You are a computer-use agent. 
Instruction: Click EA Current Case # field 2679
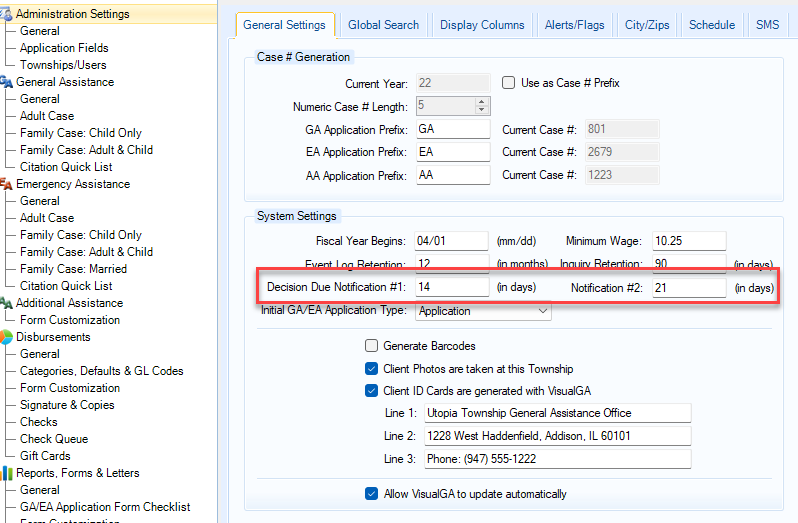tap(622, 152)
